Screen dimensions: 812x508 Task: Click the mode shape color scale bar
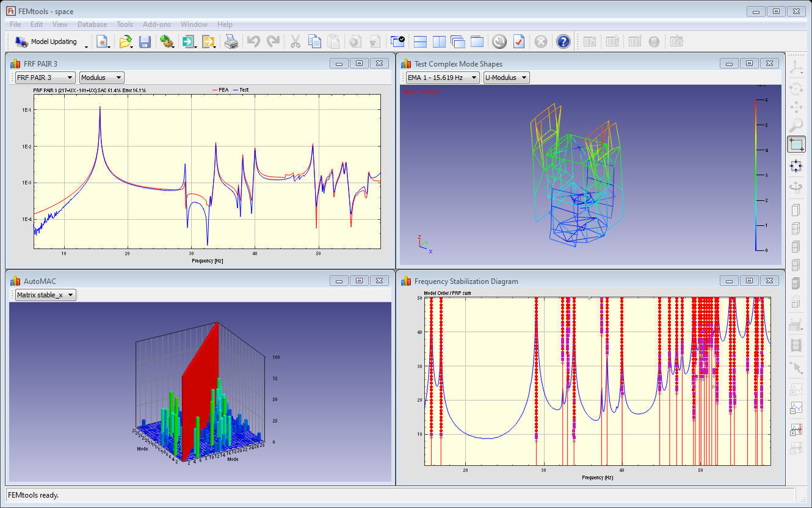coord(756,175)
